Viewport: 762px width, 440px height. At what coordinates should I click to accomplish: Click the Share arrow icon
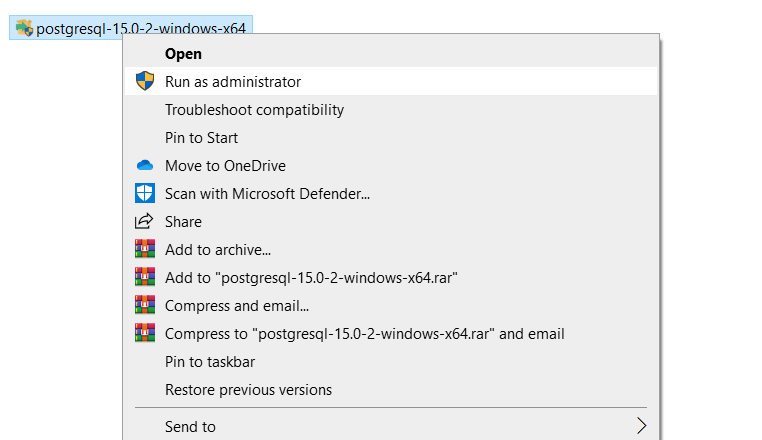coord(144,221)
